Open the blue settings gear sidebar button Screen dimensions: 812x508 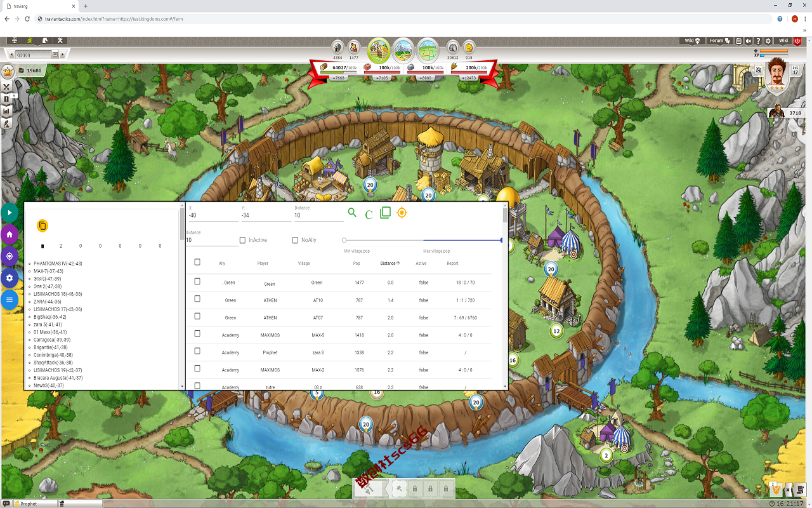pos(9,277)
